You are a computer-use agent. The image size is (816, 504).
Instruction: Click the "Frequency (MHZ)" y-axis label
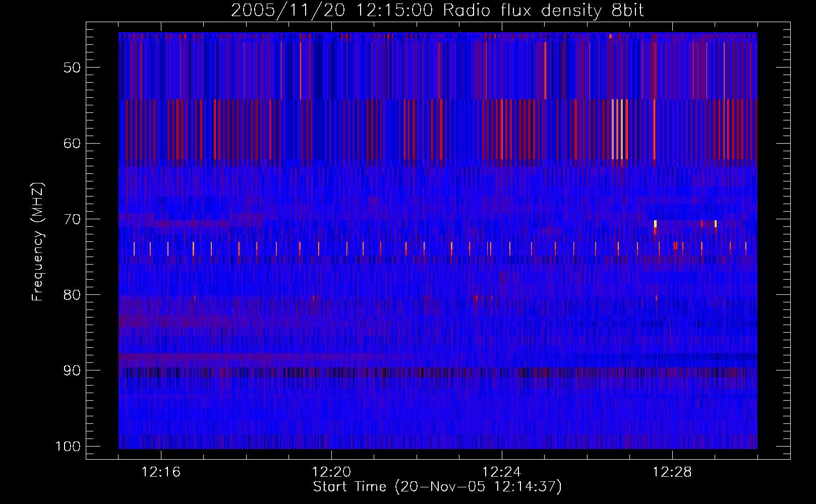tap(38, 242)
